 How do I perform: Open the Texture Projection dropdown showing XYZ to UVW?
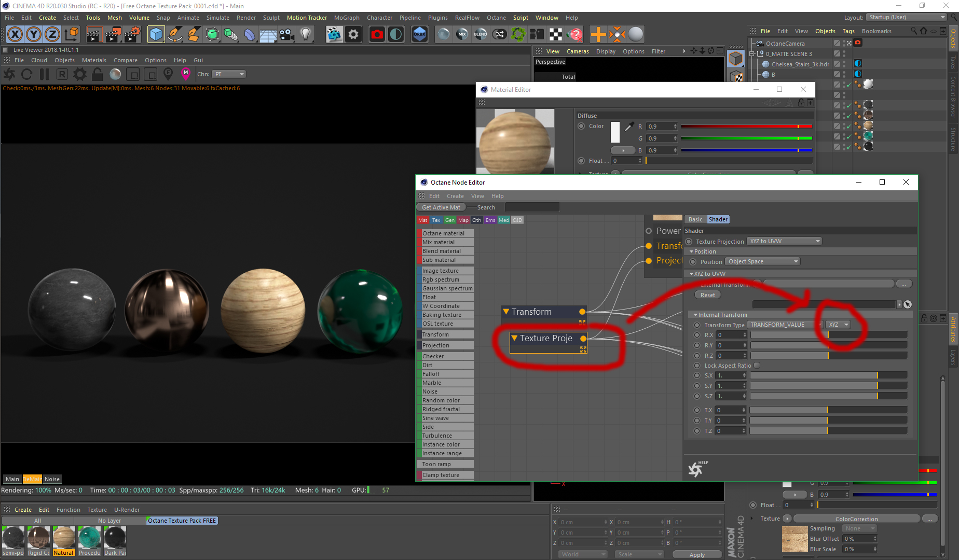pyautogui.click(x=784, y=241)
